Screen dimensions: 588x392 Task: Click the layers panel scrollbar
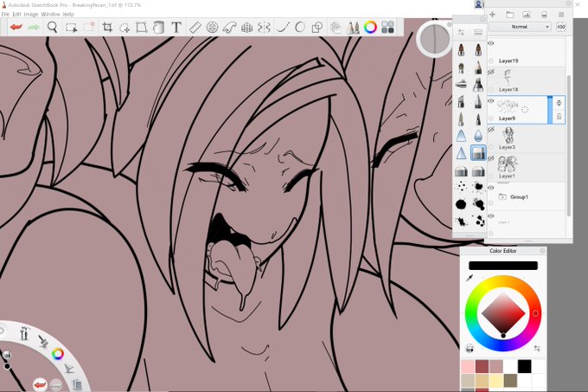568,145
